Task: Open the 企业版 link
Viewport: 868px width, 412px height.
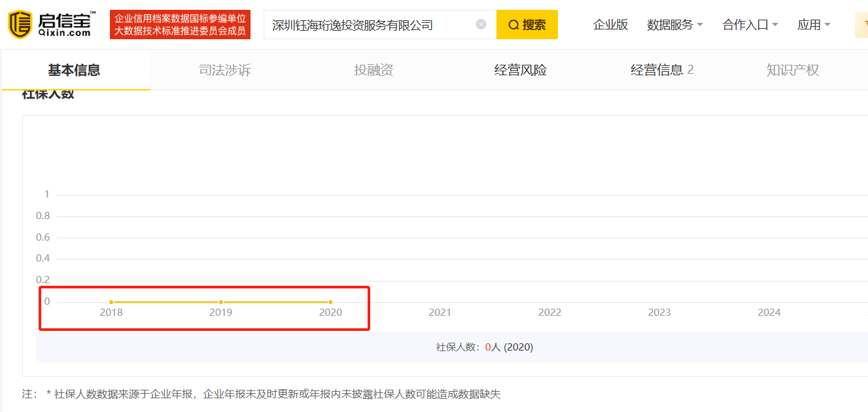Action: 610,25
